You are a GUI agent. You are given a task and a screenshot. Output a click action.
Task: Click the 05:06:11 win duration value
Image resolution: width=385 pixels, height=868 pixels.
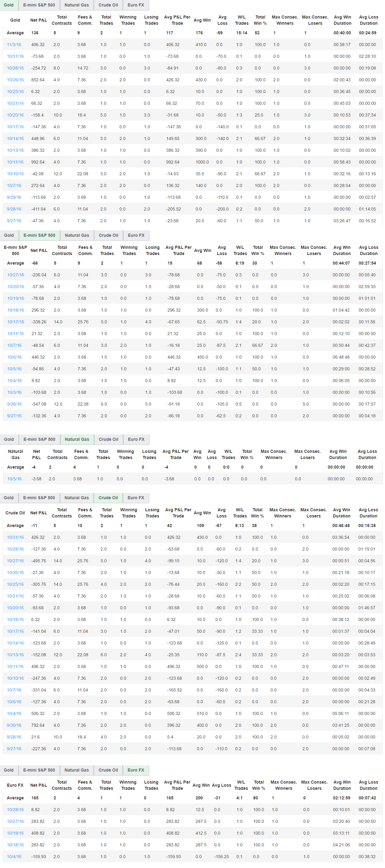(340, 713)
